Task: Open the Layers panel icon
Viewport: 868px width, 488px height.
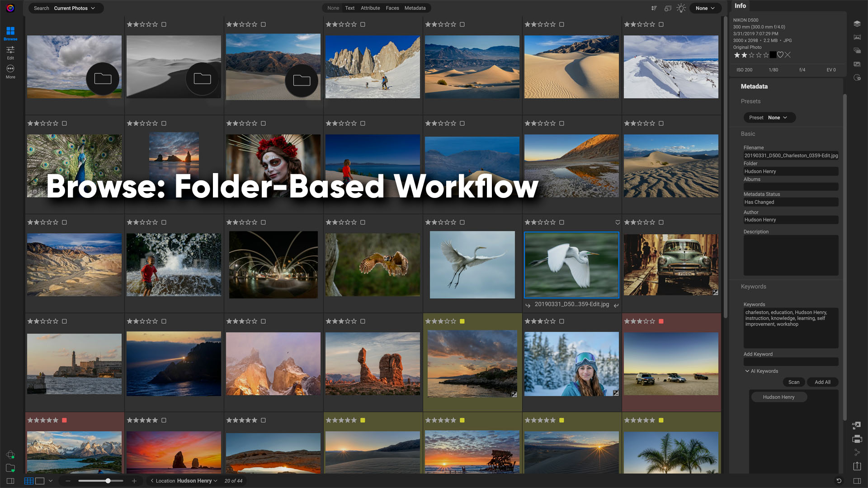Action: 857,23
